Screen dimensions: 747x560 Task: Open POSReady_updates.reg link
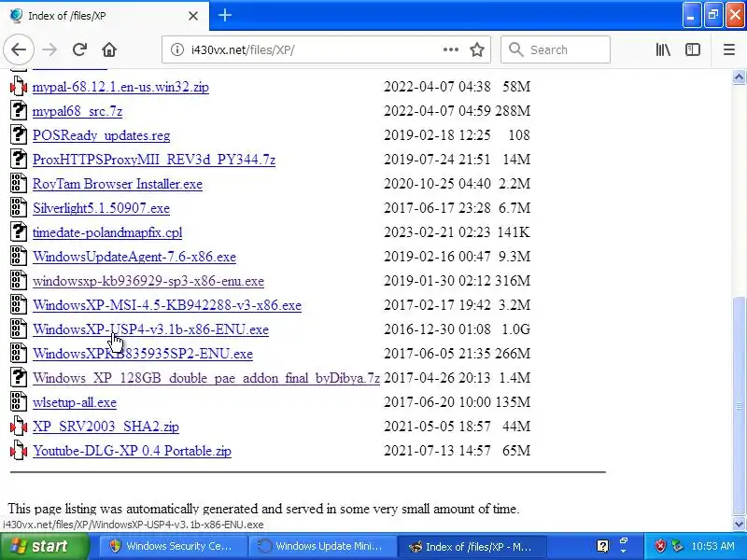pos(101,135)
